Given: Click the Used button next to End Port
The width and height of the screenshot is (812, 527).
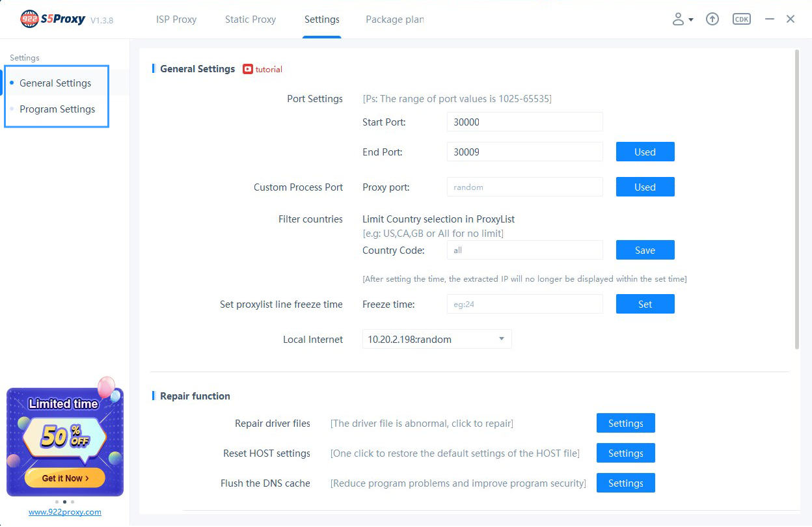Looking at the screenshot, I should click(645, 152).
